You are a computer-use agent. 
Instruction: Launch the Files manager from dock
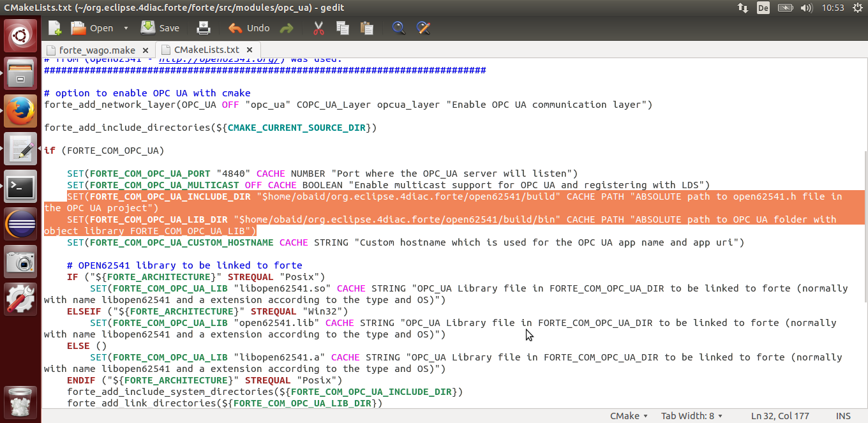click(21, 73)
